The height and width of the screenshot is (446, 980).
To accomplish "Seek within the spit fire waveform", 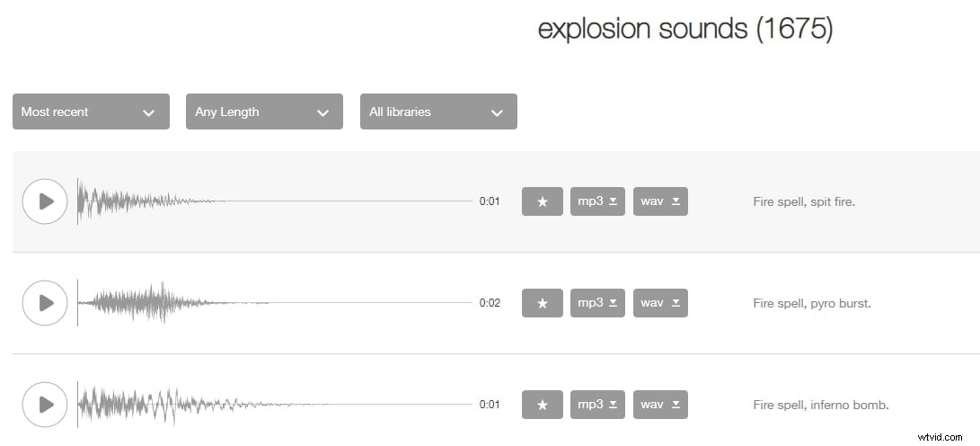I will tap(275, 201).
